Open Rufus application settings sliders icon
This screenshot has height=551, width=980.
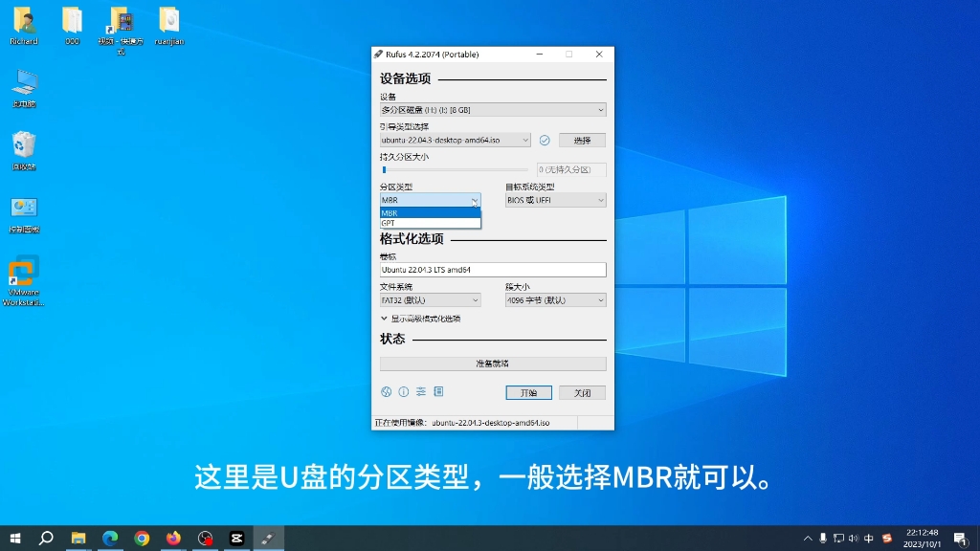(x=421, y=391)
